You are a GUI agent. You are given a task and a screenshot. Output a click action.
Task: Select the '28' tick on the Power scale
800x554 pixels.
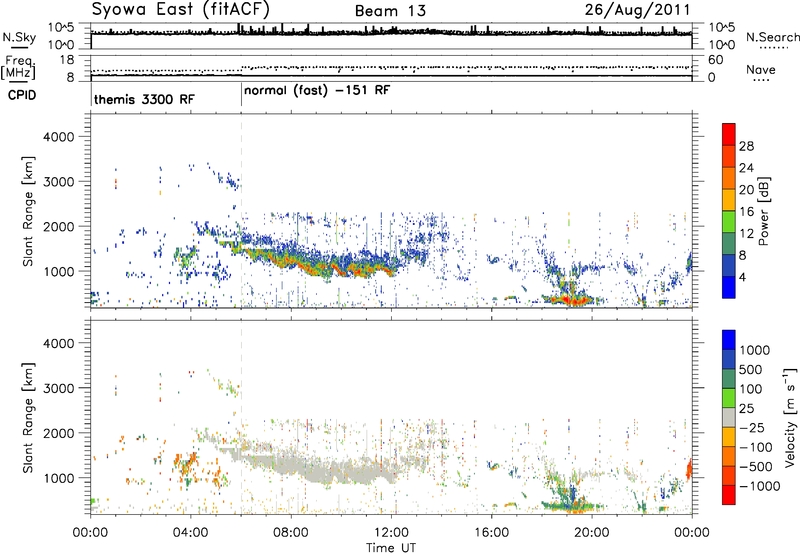click(746, 146)
